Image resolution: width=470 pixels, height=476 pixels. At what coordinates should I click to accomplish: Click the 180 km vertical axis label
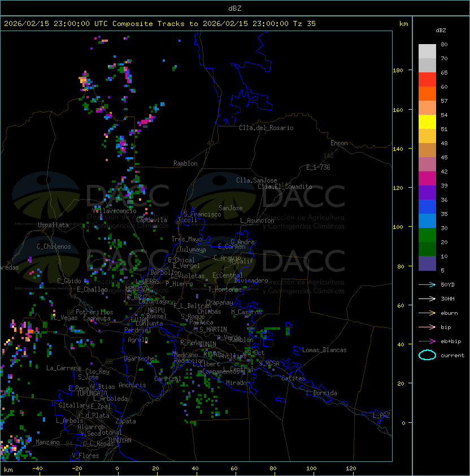(398, 70)
